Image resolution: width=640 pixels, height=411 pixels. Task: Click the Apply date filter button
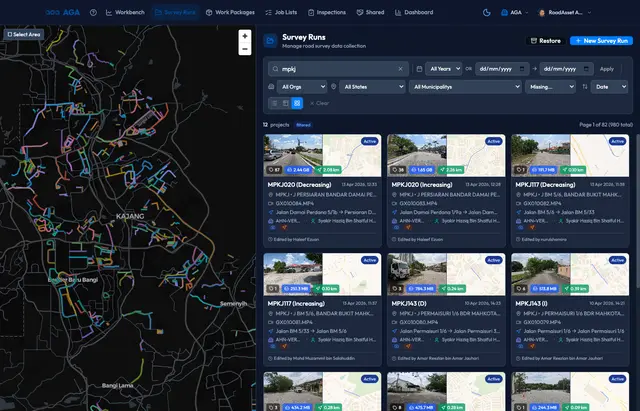pos(607,69)
